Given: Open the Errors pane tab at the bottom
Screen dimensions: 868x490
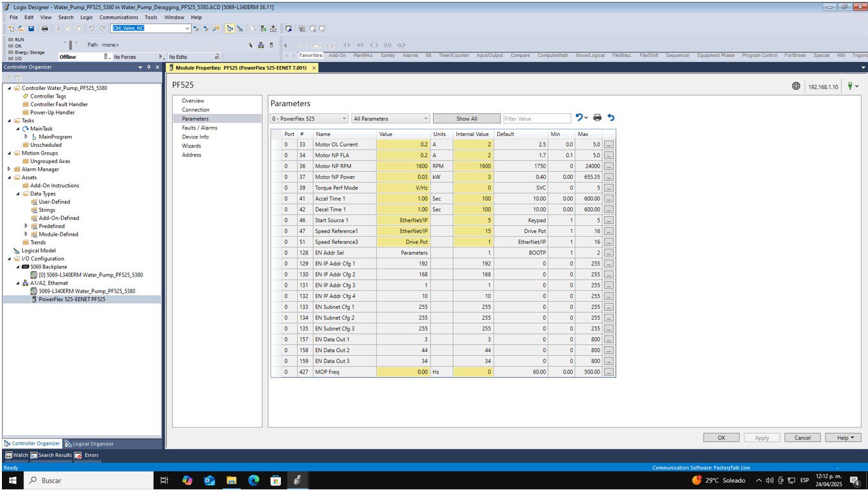Looking at the screenshot, I should click(x=87, y=455).
